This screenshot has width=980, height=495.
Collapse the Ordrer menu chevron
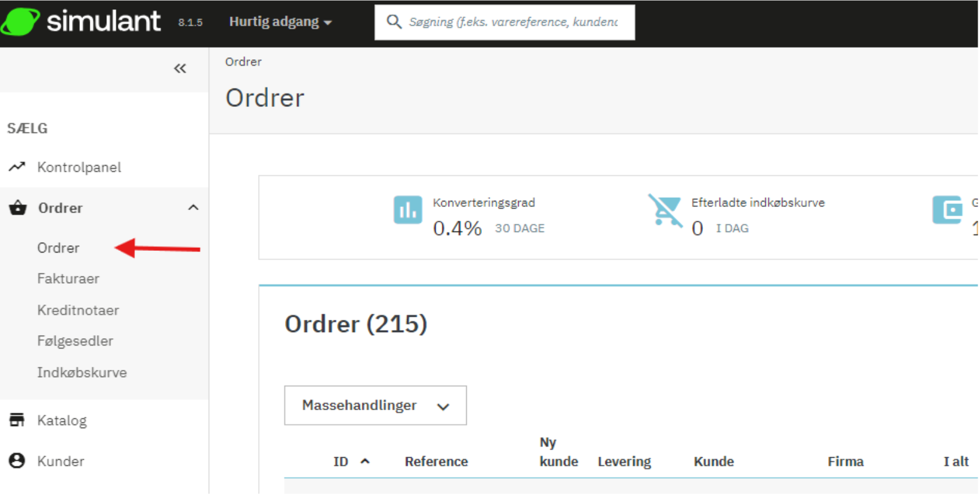tap(193, 208)
